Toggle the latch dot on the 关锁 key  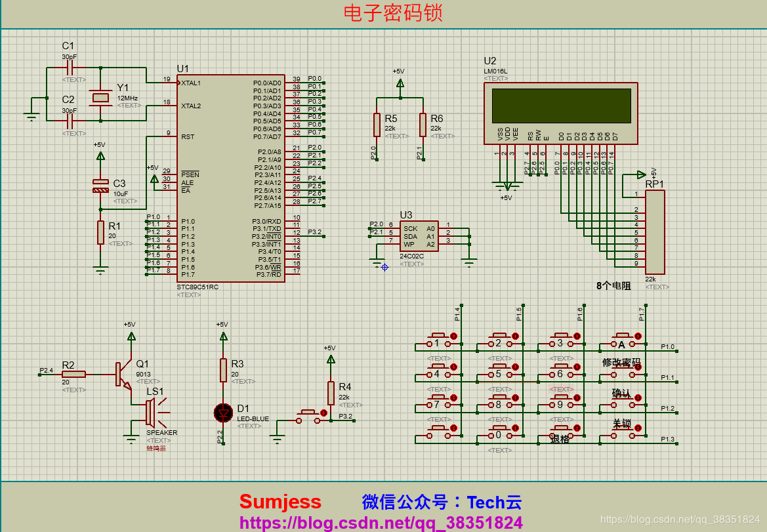638,428
